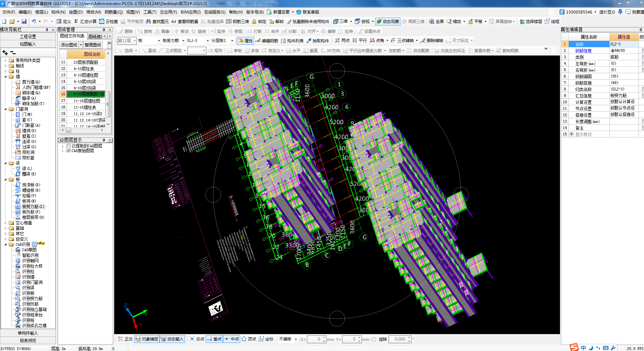Toggle 对象捕捉 object snap
644x351 pixels.
147,339
